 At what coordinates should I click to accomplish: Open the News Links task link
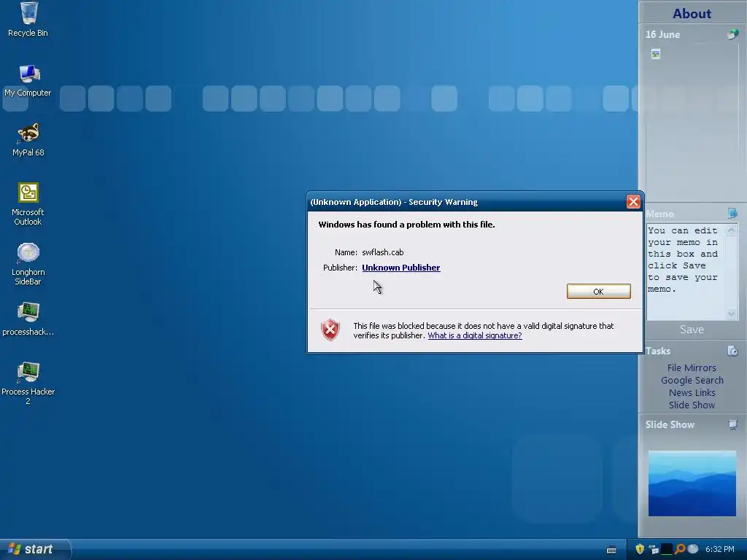pos(692,393)
